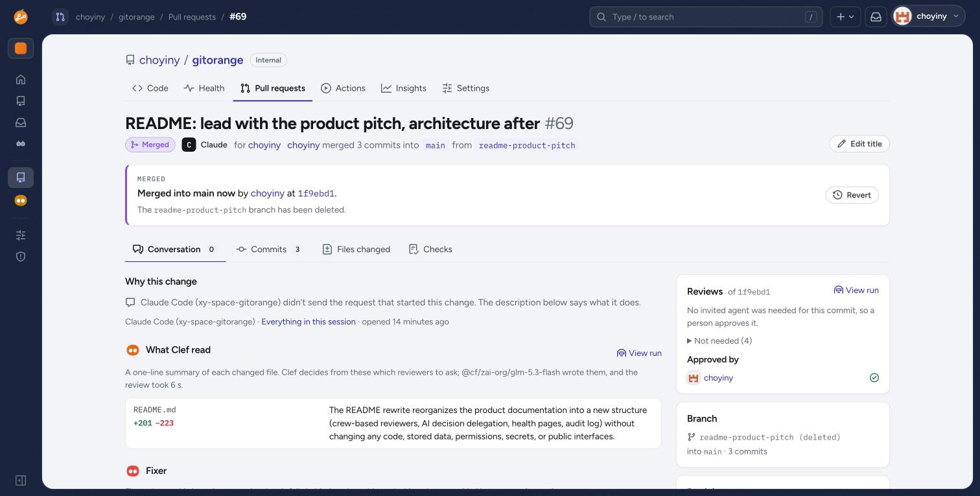This screenshot has width=980, height=496.
Task: Click Pull requests breadcrumb link
Action: tap(192, 17)
